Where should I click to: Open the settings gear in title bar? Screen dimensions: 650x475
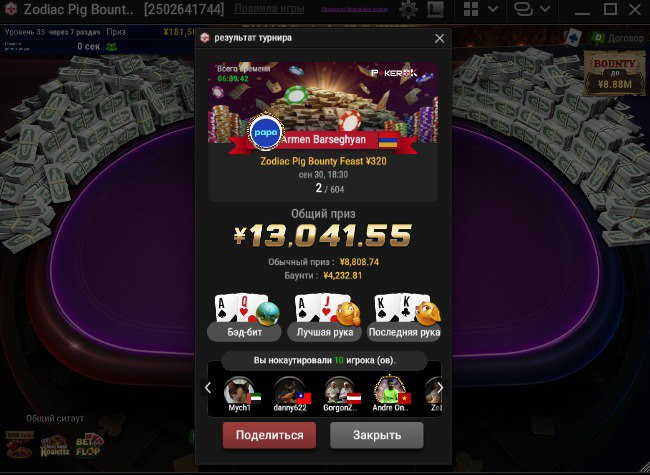click(x=408, y=9)
